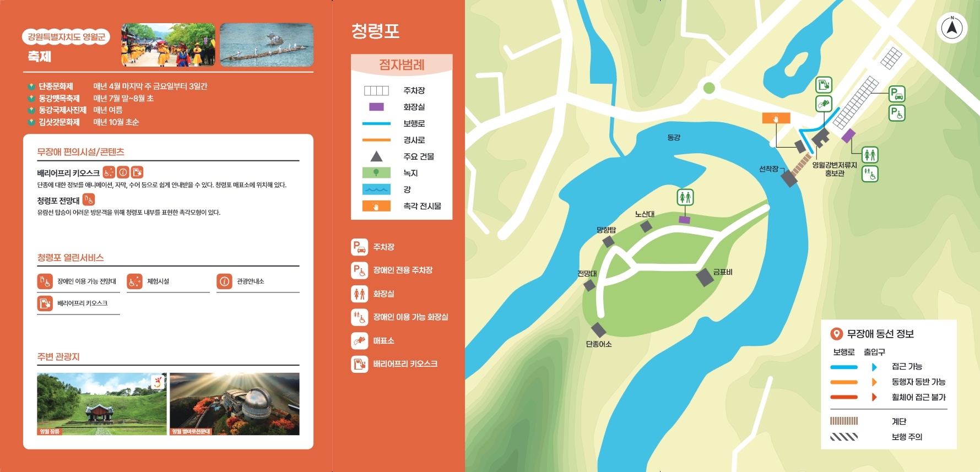The height and width of the screenshot is (472, 980).
Task: Select the 단종문화제 festival entry
Action: (x=117, y=86)
